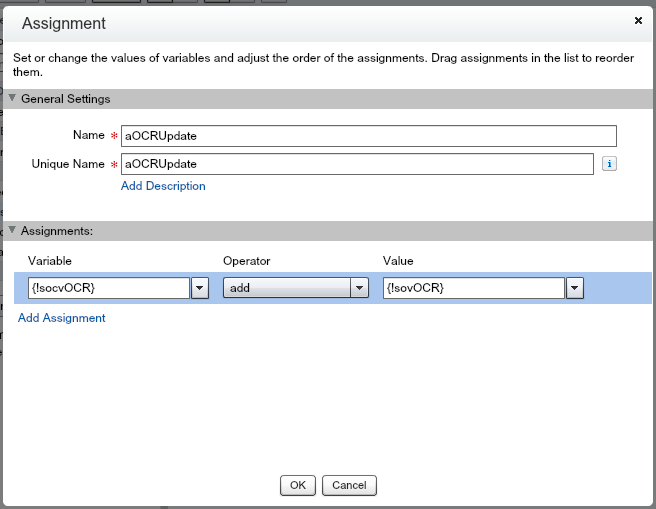656x509 pixels.
Task: Click the Operator column header label
Action: click(246, 261)
